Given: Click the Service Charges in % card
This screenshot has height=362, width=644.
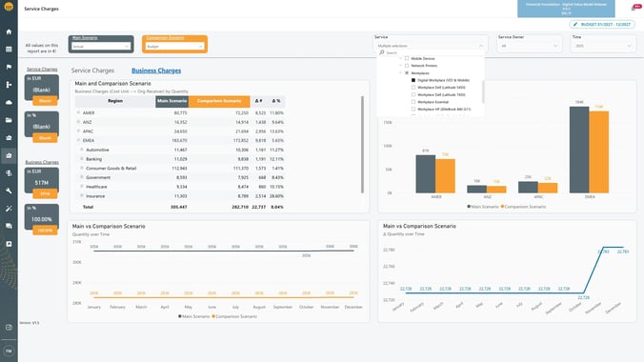Looking at the screenshot, I should (42, 124).
